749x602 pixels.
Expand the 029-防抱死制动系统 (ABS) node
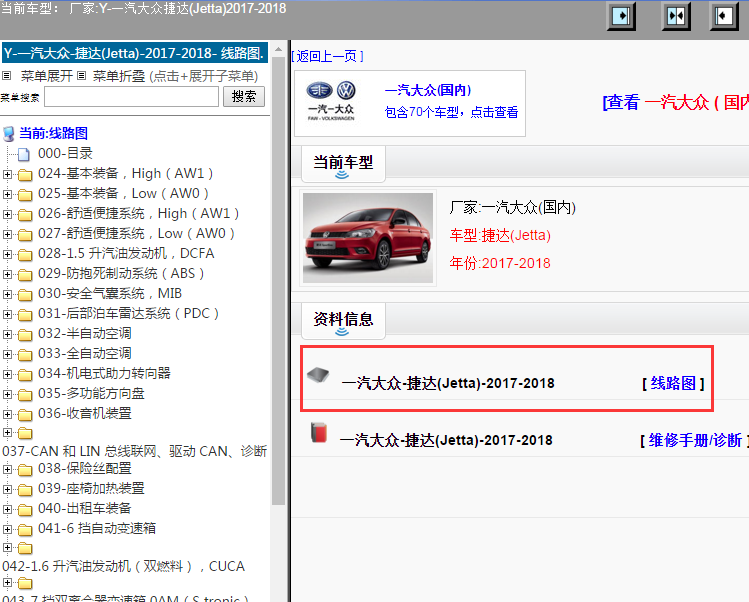tap(7, 274)
